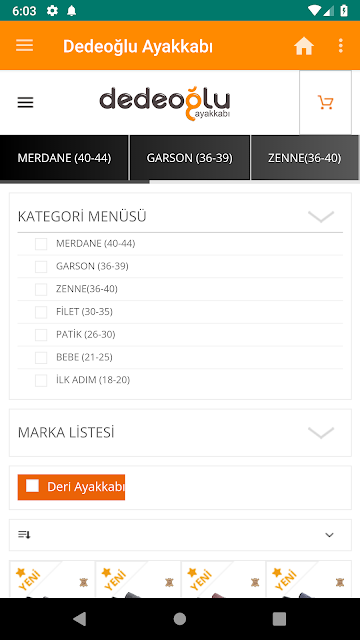Image resolution: width=360 pixels, height=640 pixels.
Task: Select the GARSON (36-39) tab
Action: click(x=189, y=158)
